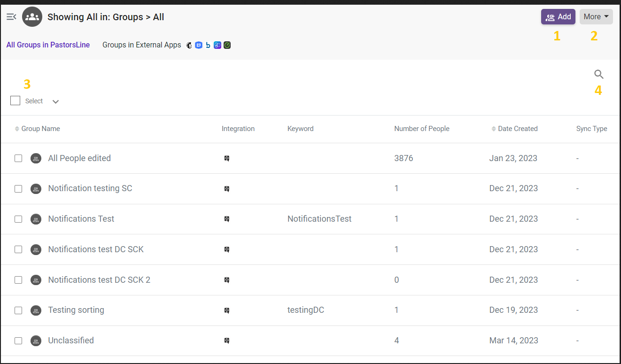
Task: Click the blue chat-bubble external app icon
Action: 199,45
